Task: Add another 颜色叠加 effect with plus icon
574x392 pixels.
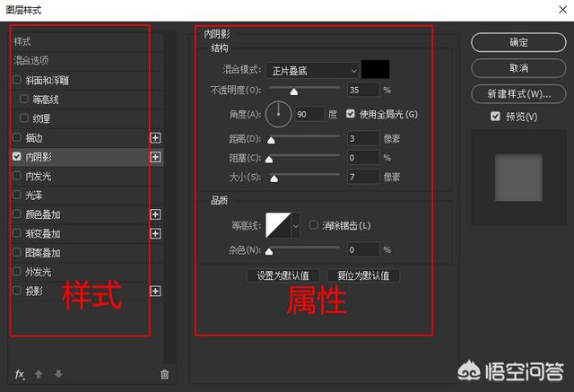Action: 155,214
